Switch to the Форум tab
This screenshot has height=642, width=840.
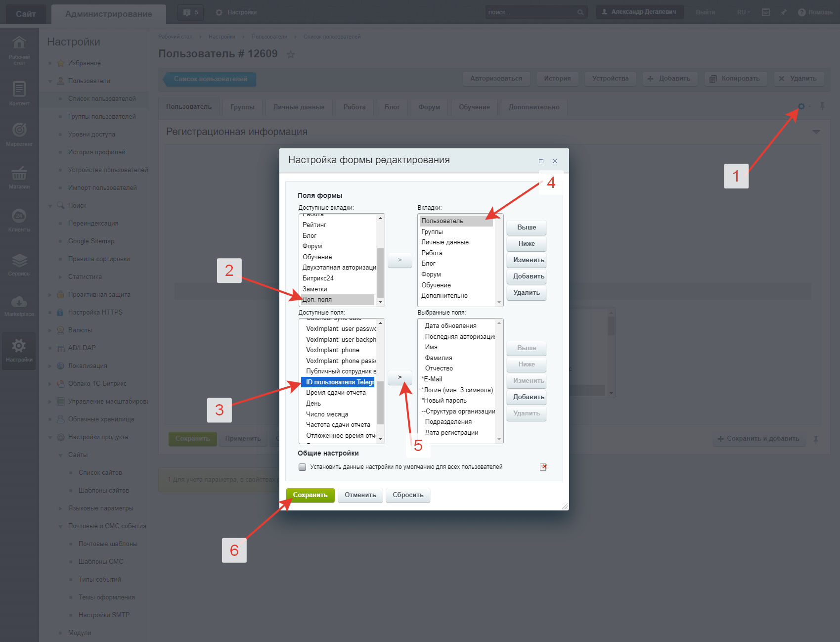[x=429, y=107]
